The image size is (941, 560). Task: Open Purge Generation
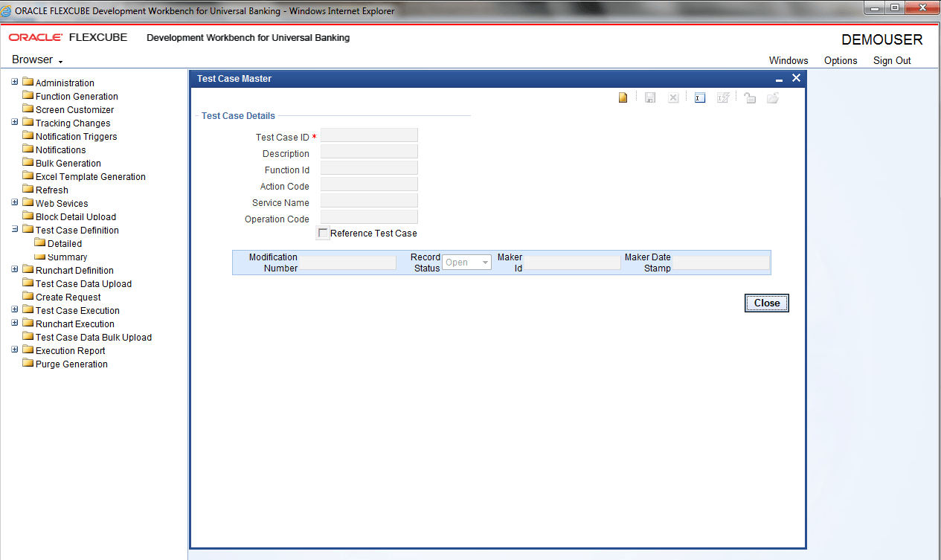(x=71, y=364)
